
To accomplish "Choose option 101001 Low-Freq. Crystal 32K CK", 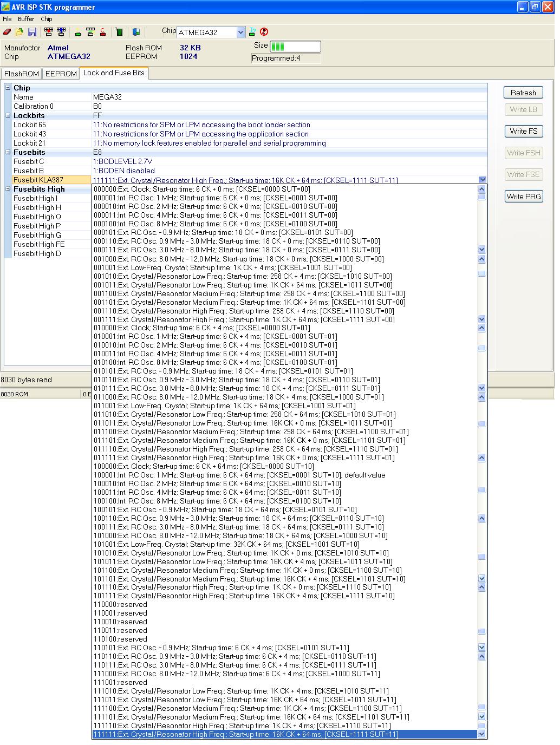I will click(x=285, y=544).
